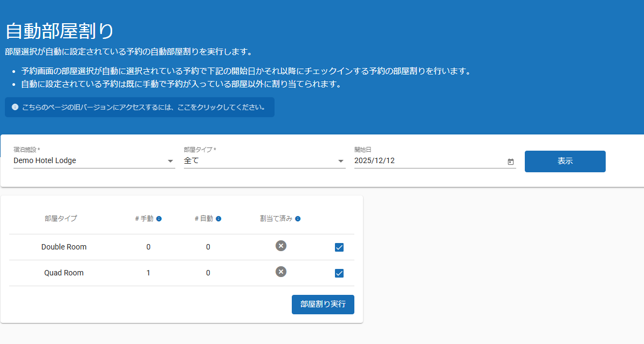The height and width of the screenshot is (344, 644).
Task: Select the Quad Room row name
Action: point(64,273)
